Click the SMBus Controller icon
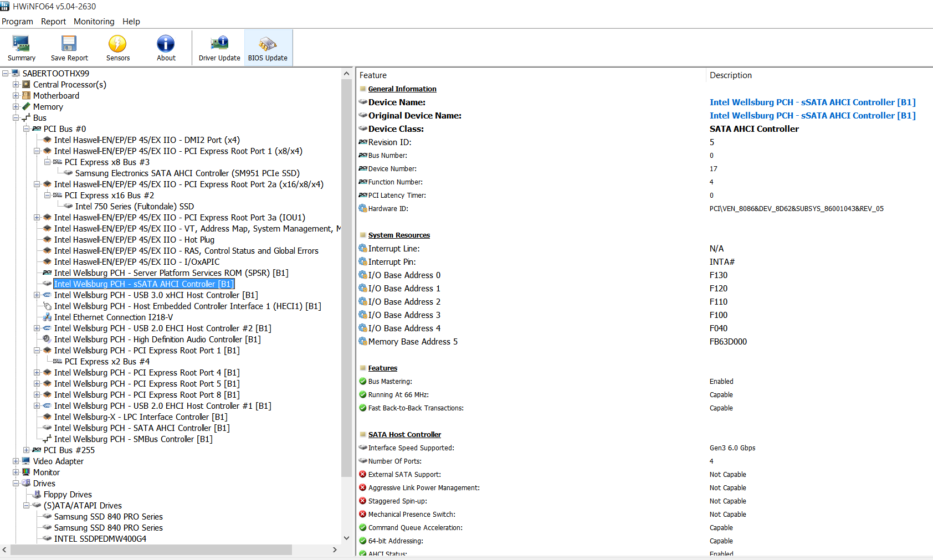This screenshot has height=560, width=933. (47, 439)
